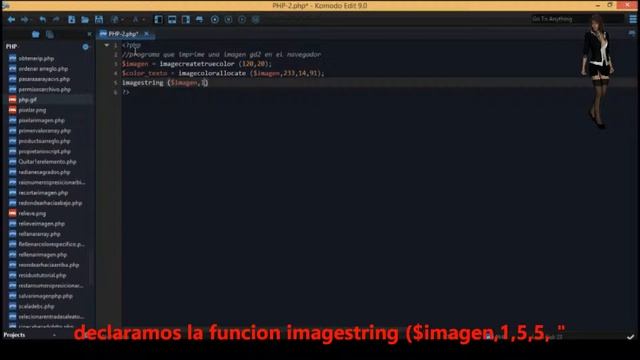Click the New File toolbar icon

pos(71,19)
